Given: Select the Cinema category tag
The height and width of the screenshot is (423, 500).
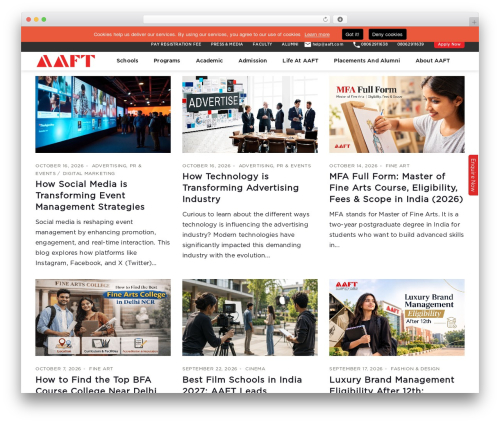Looking at the screenshot, I should (255, 369).
